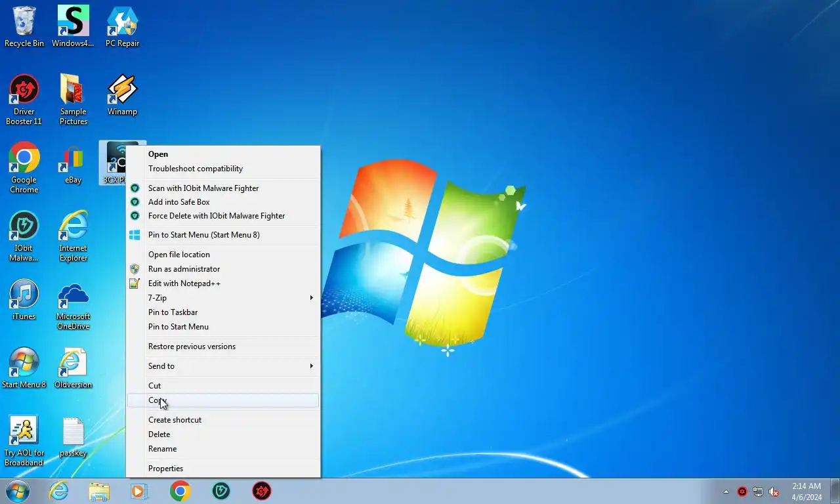Choose Pin to Start Menu (Start Menu 8)
This screenshot has width=840, height=504.
click(x=223, y=235)
